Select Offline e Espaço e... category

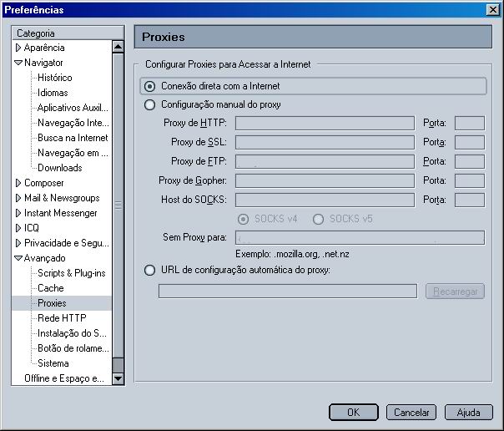pos(64,378)
